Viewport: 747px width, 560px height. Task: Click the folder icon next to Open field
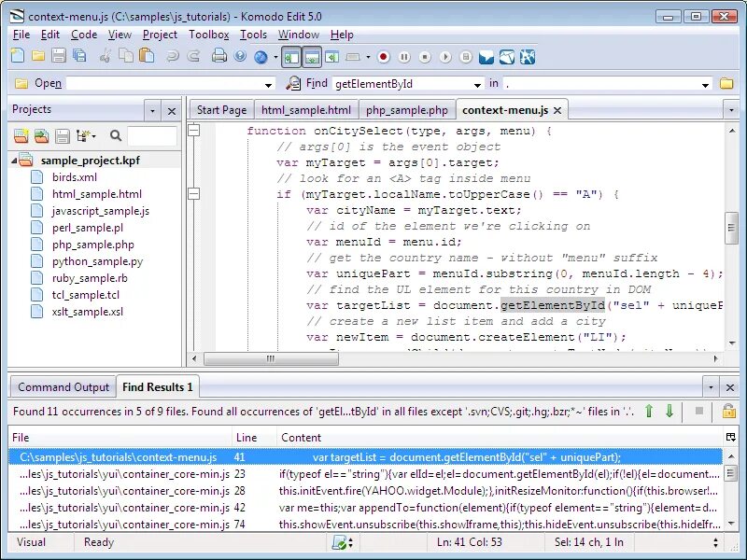[x=21, y=84]
